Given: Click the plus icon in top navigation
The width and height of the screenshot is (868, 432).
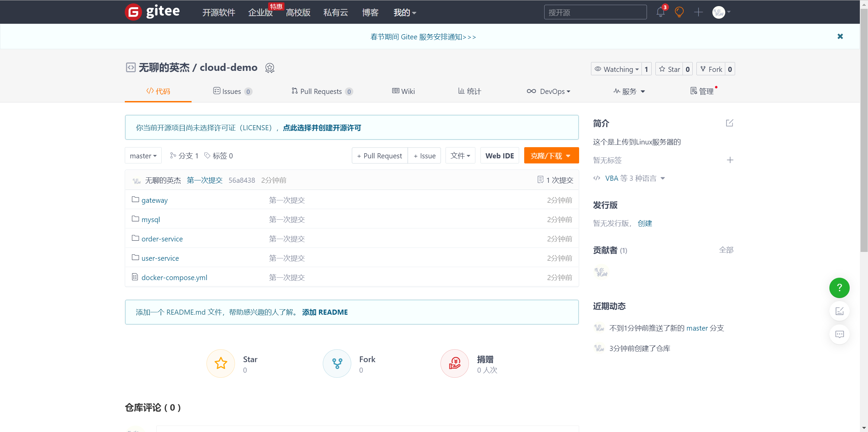Looking at the screenshot, I should (698, 12).
